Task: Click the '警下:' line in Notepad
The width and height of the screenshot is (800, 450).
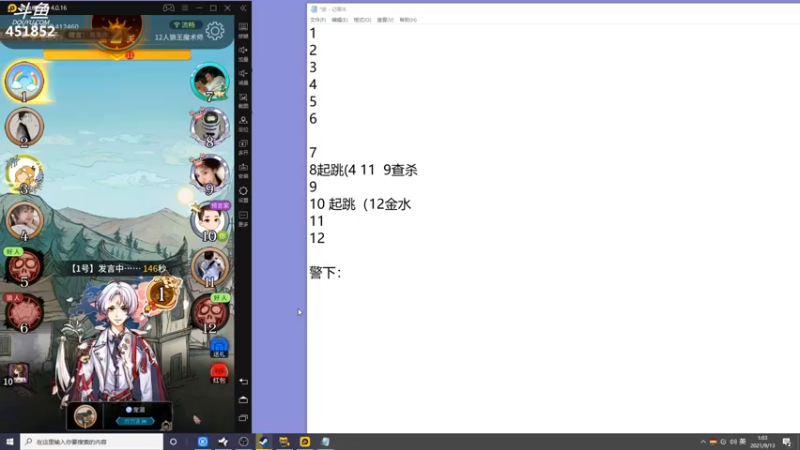Action: tap(325, 272)
